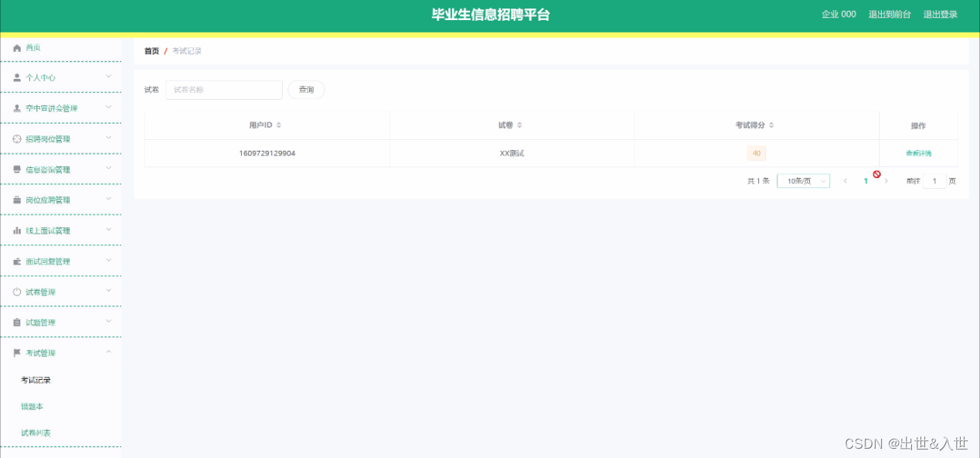Click the 企业 000 account label

(839, 15)
